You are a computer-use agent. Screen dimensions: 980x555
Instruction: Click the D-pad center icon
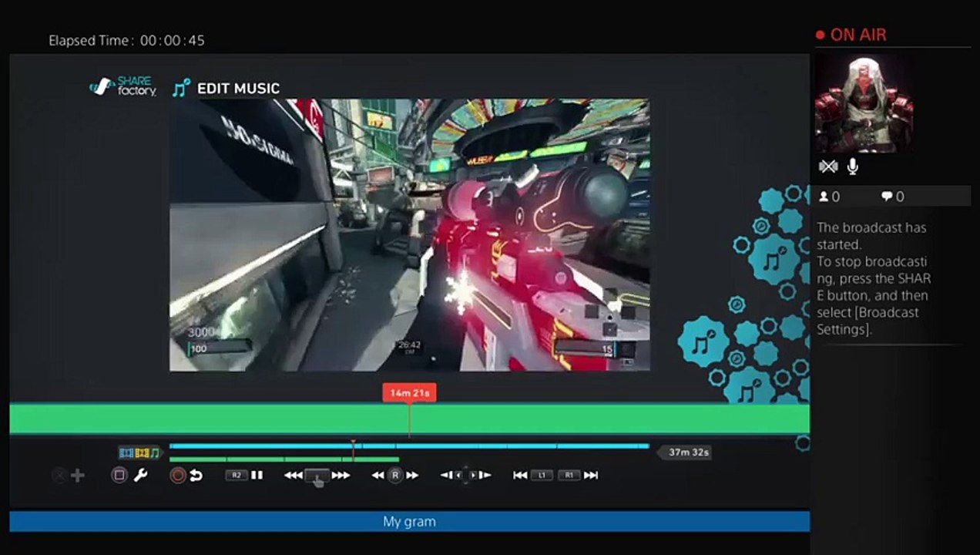pyautogui.click(x=465, y=476)
